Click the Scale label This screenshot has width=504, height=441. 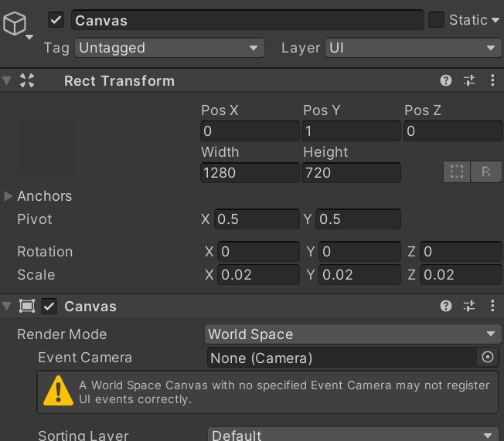click(36, 275)
